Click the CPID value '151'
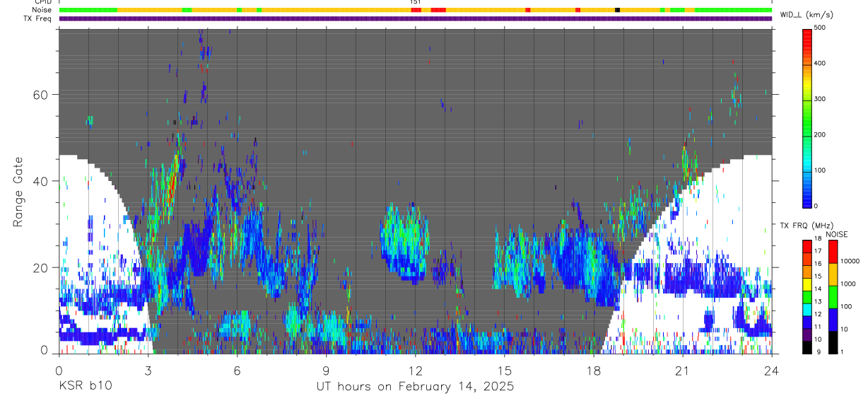The height and width of the screenshot is (401, 868). pyautogui.click(x=416, y=2)
